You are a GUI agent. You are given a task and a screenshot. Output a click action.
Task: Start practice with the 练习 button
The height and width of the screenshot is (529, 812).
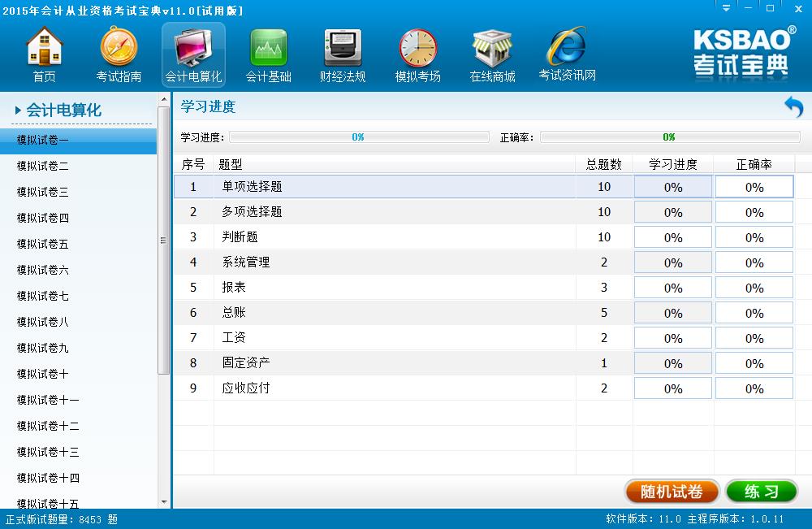762,492
